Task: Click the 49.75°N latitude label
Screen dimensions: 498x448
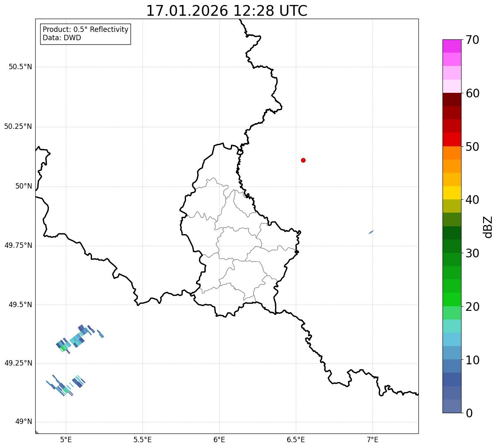Action: coord(18,245)
